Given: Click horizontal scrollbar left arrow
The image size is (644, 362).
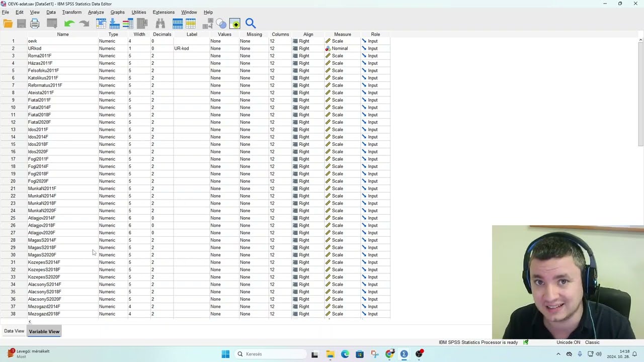Looking at the screenshot, I should (x=29, y=322).
